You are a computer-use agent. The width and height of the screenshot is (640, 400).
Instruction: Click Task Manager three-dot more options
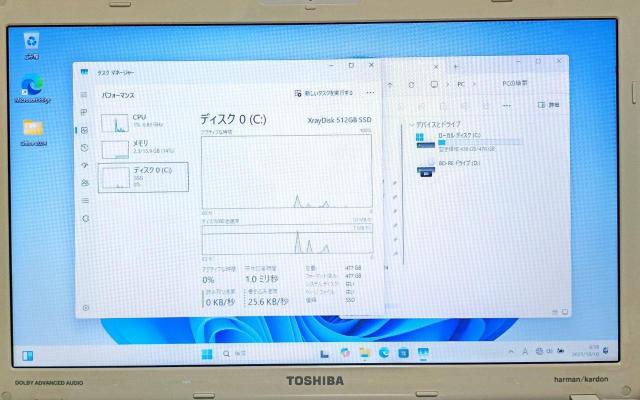tap(370, 93)
